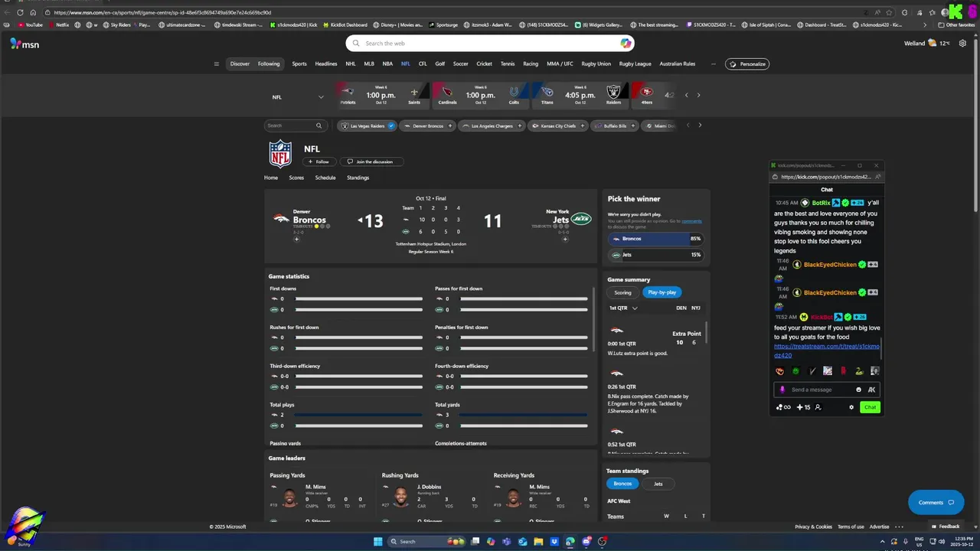Show more team chips with right chevron
980x551 pixels.
[699, 126]
